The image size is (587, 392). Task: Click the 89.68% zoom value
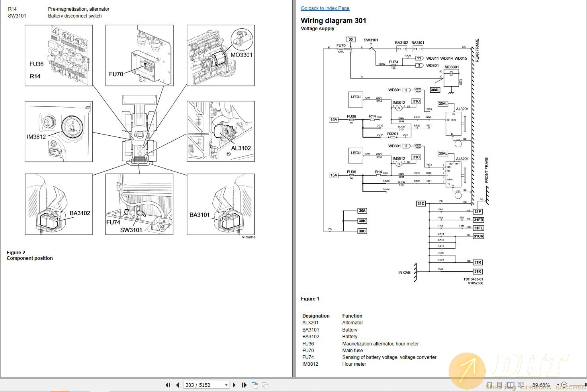[x=541, y=385]
